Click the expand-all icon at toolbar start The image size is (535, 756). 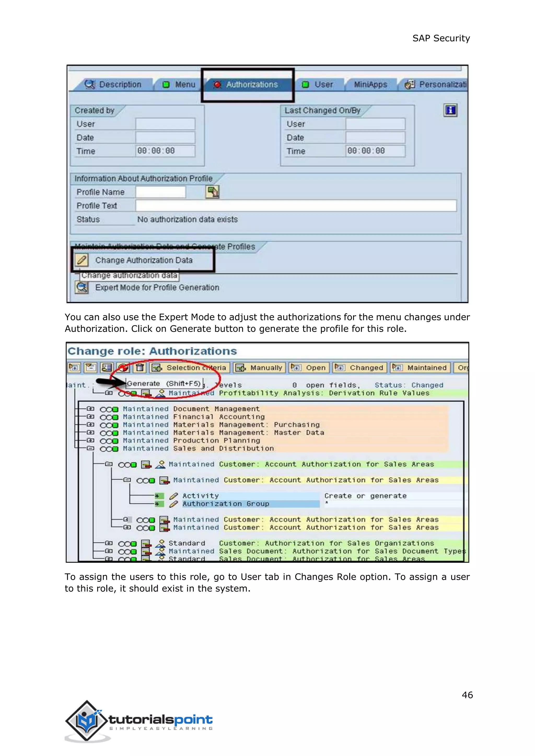coord(74,368)
